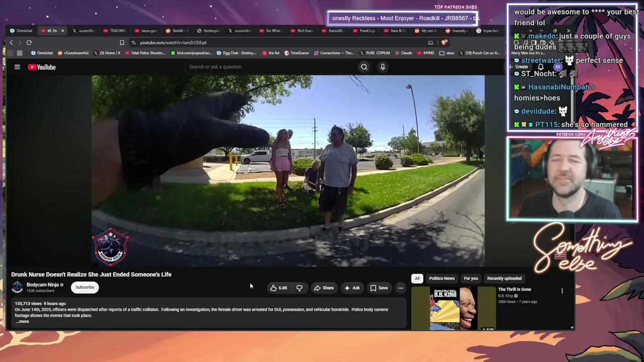Click the browser address bar URL

point(173,43)
